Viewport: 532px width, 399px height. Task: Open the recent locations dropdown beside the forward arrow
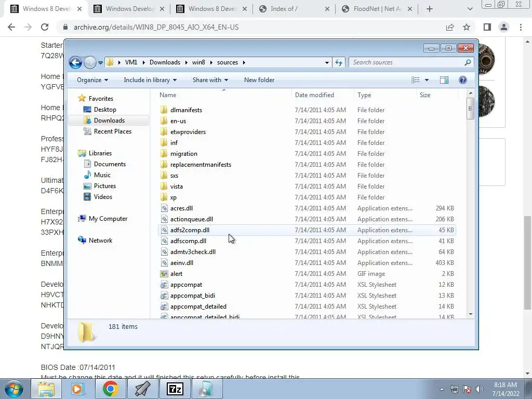pos(100,63)
